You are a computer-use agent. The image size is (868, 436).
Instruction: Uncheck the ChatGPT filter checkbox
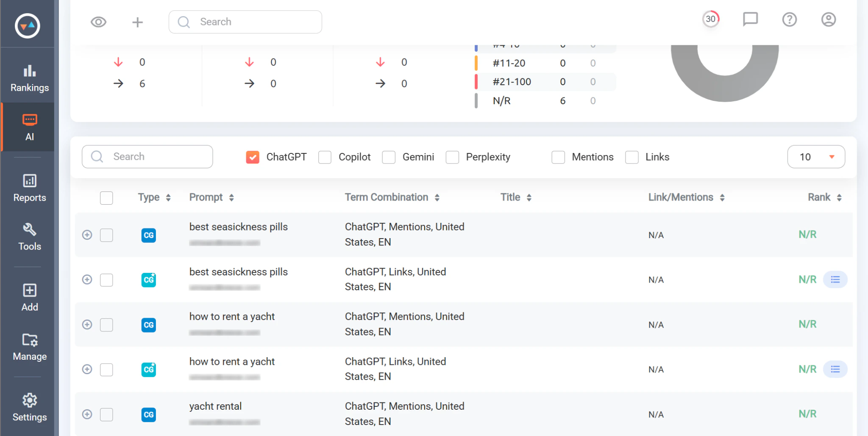(253, 157)
